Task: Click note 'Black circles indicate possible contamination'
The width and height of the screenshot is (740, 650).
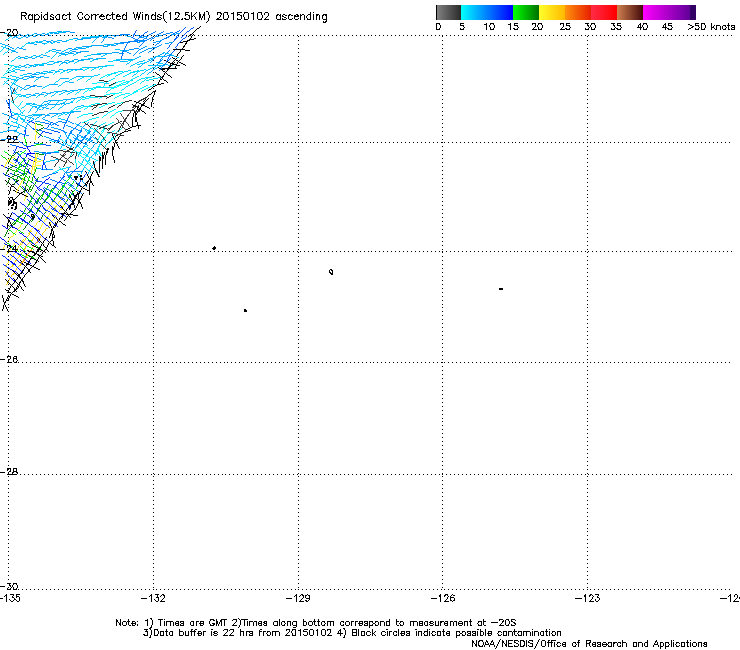Action: (456, 633)
